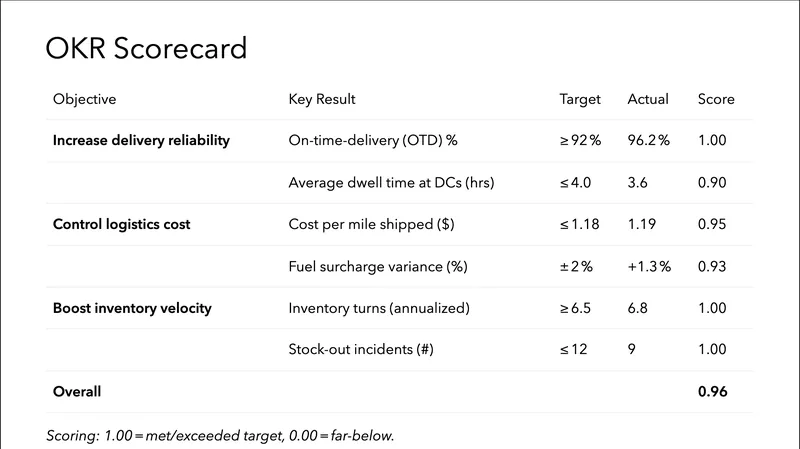Image resolution: width=800 pixels, height=449 pixels.
Task: Select the Key Result column header
Action: point(322,99)
